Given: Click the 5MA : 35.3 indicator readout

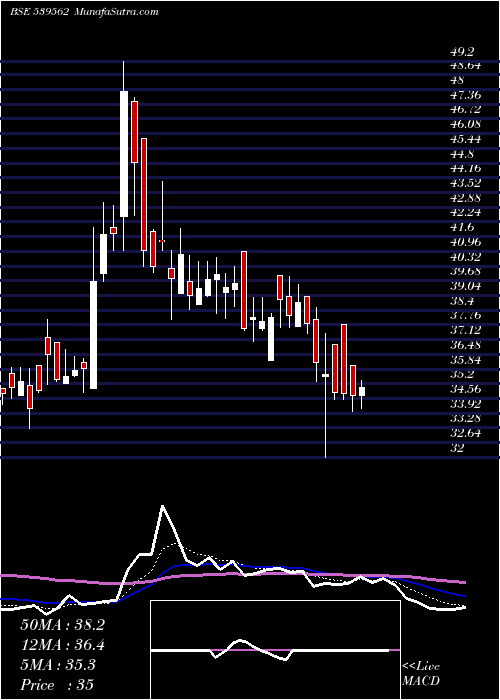Looking at the screenshot, I should click(x=58, y=665).
